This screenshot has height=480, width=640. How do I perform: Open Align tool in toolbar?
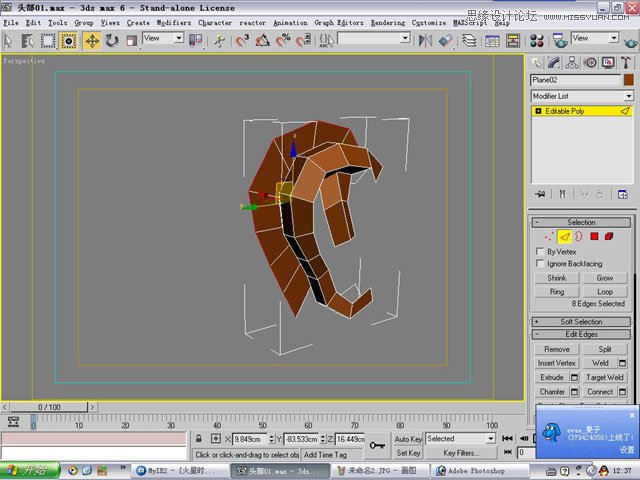pos(445,41)
